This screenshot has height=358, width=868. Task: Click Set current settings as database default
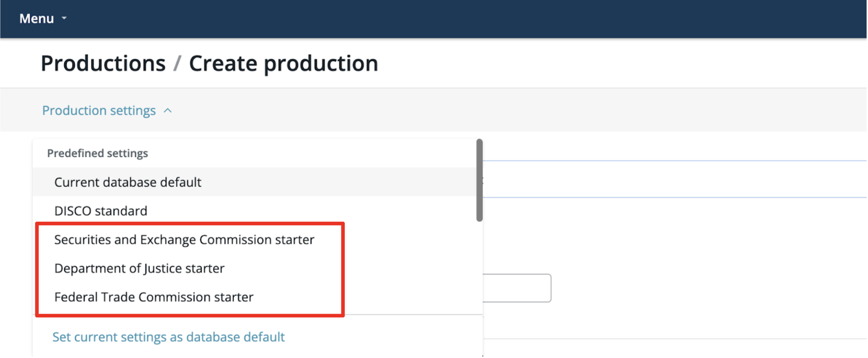[x=169, y=337]
